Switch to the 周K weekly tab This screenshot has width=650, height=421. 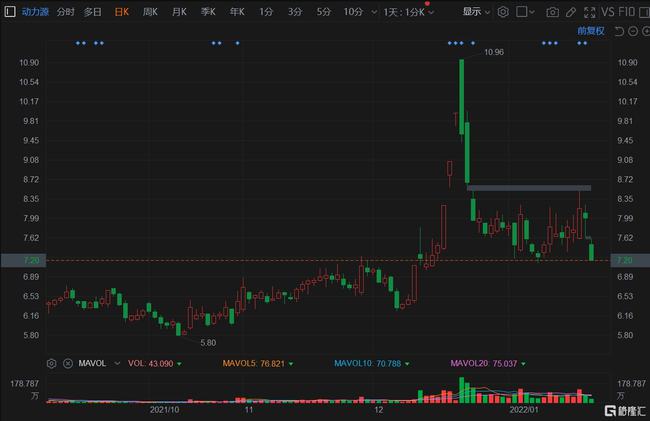click(x=150, y=12)
